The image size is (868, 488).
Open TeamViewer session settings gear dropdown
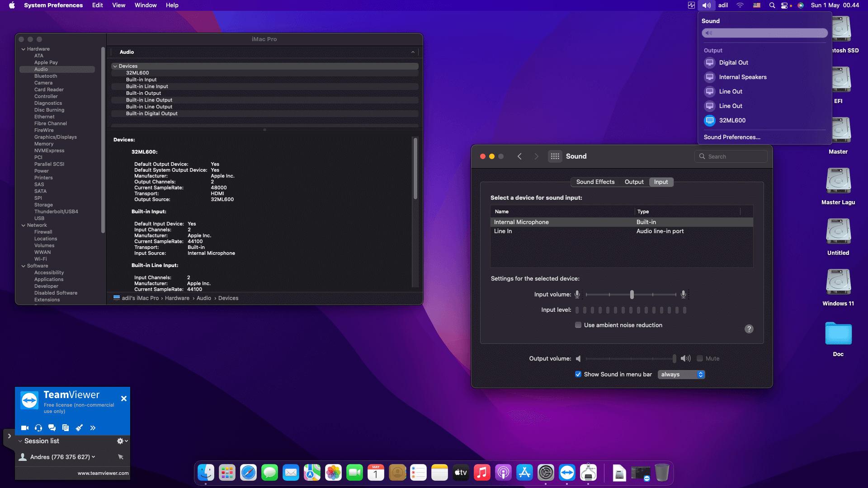[x=123, y=441]
